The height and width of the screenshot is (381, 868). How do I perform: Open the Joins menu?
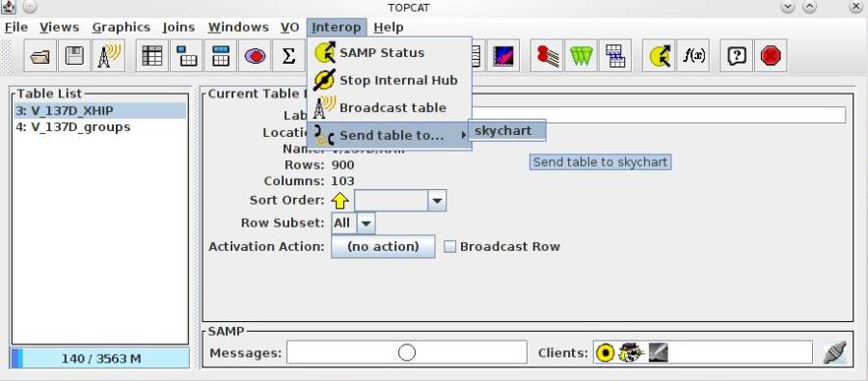click(x=178, y=27)
